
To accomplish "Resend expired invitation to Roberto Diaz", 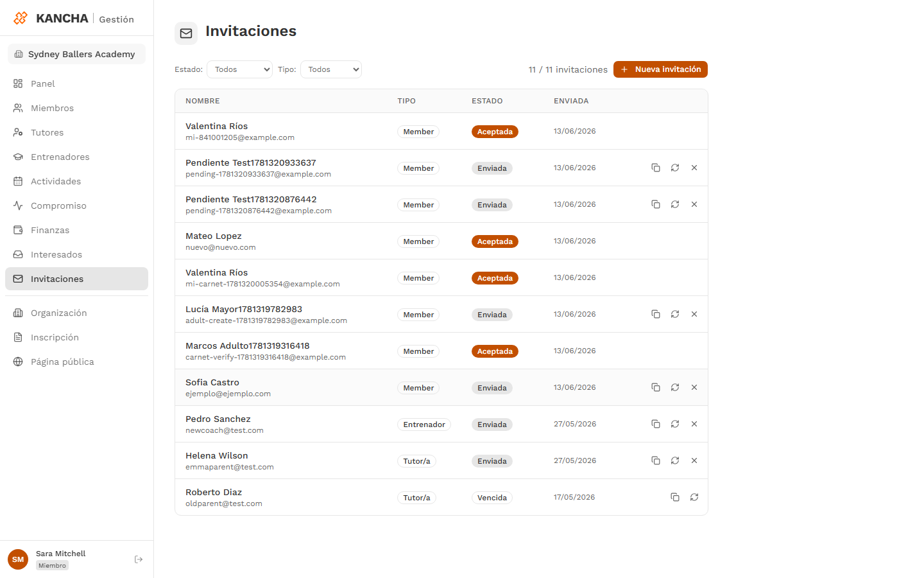I will [694, 497].
